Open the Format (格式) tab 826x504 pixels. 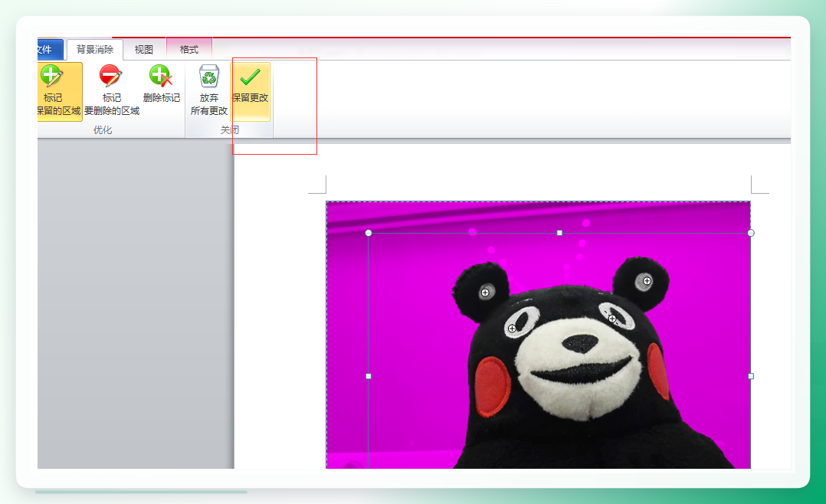click(189, 50)
